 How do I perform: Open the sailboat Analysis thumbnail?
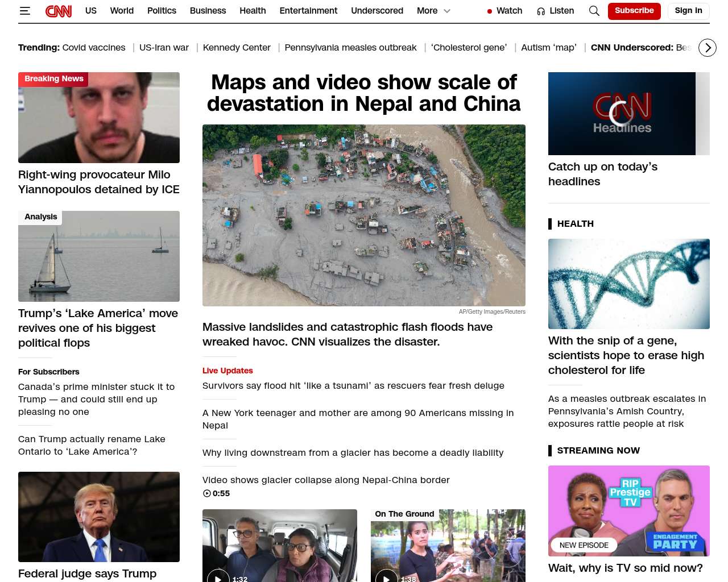99,256
